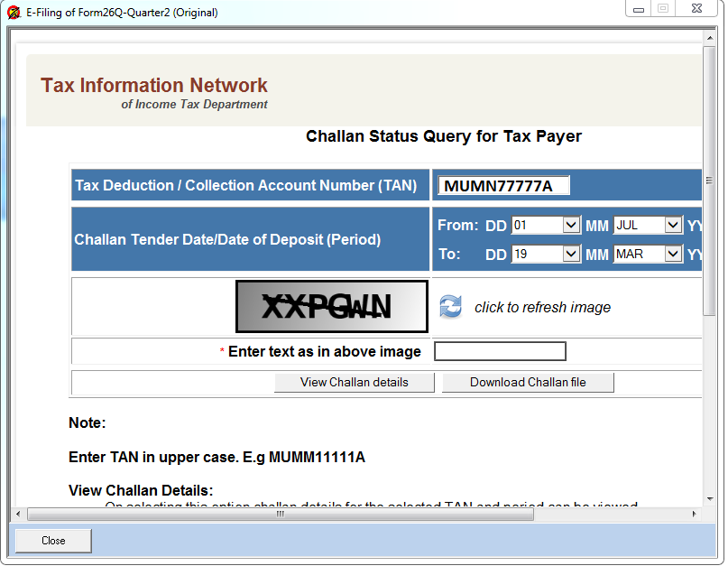Click the scroll up arrow
The height and width of the screenshot is (566, 728).
(709, 37)
